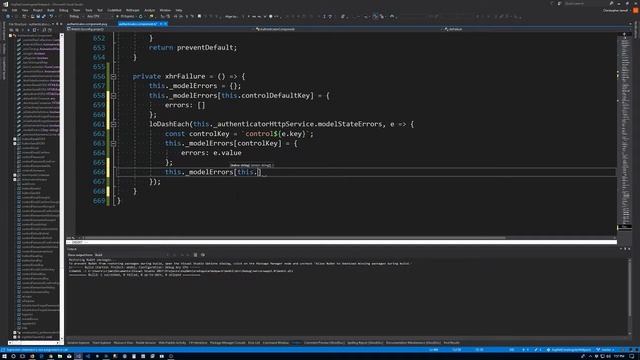Click 'return preventDefault;' on line 653
640x360 pixels.
point(193,48)
